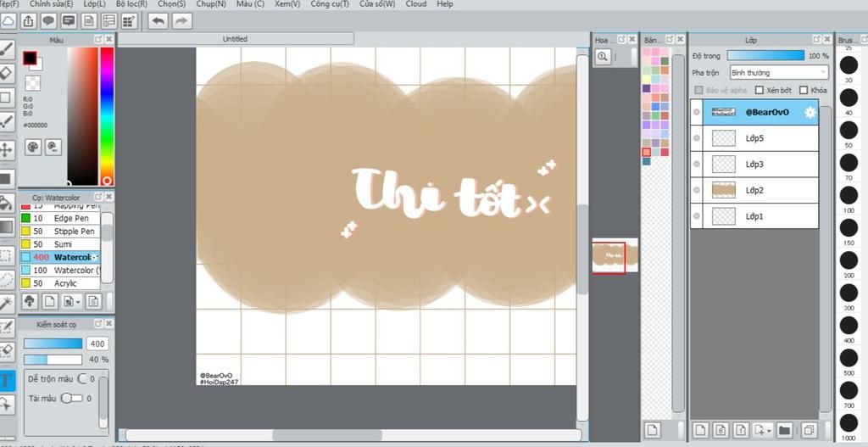Image resolution: width=868 pixels, height=447 pixels.
Task: Open the Tệp(F) menu
Action: 8,4
